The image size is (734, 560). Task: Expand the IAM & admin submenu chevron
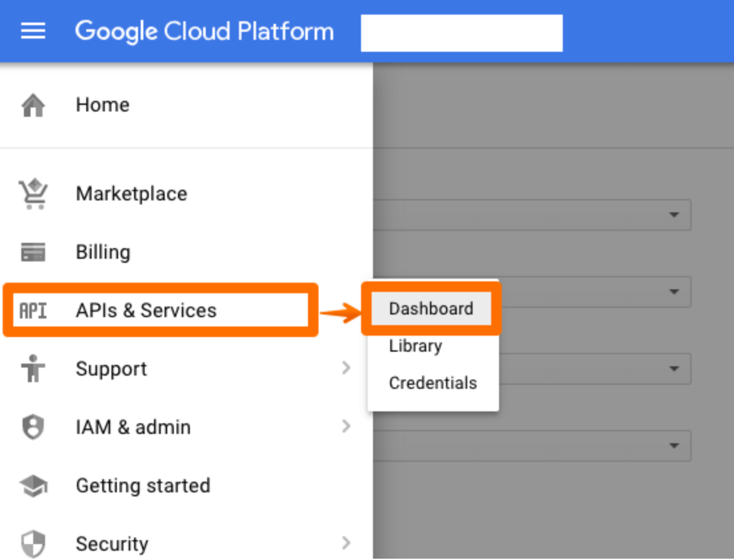point(347,427)
